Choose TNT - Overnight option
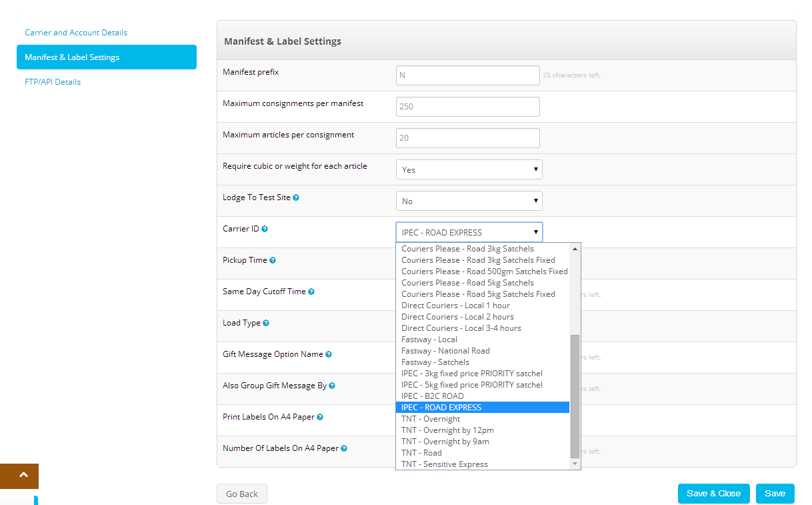The width and height of the screenshot is (812, 505). pyautogui.click(x=483, y=419)
